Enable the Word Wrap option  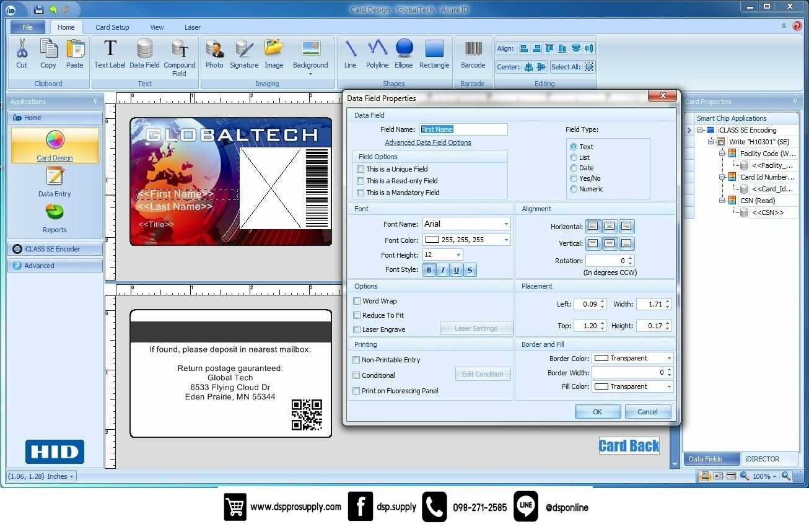357,300
